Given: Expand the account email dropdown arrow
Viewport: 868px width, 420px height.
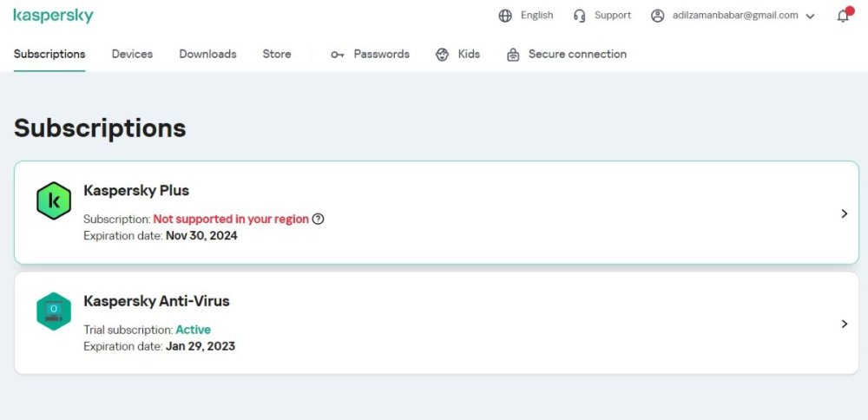Looking at the screenshot, I should 810,16.
